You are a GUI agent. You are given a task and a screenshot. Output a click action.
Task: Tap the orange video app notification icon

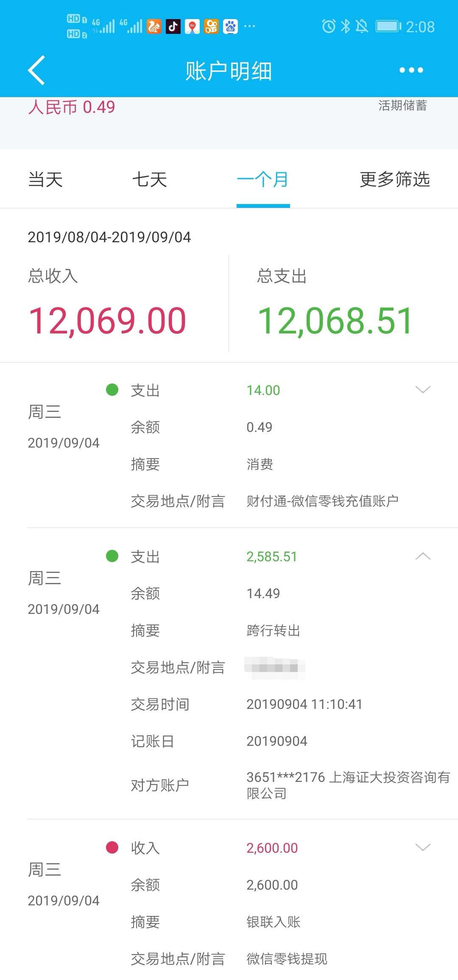point(211,27)
